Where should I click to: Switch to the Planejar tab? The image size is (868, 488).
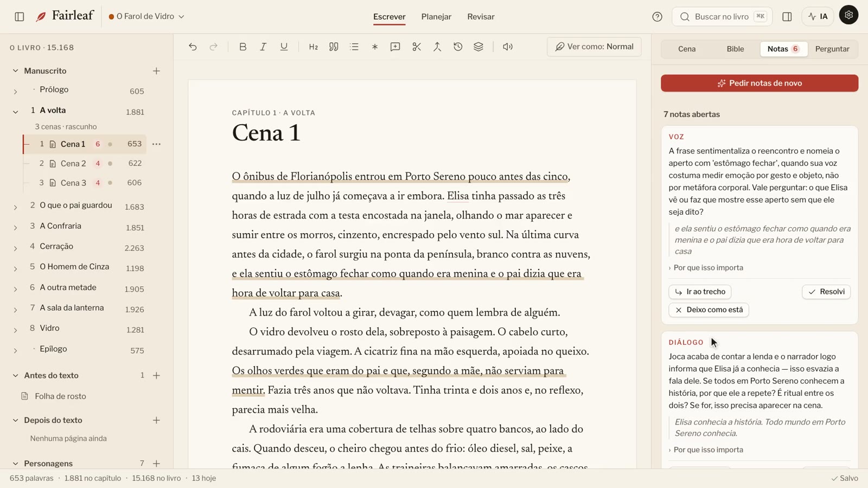tap(436, 17)
